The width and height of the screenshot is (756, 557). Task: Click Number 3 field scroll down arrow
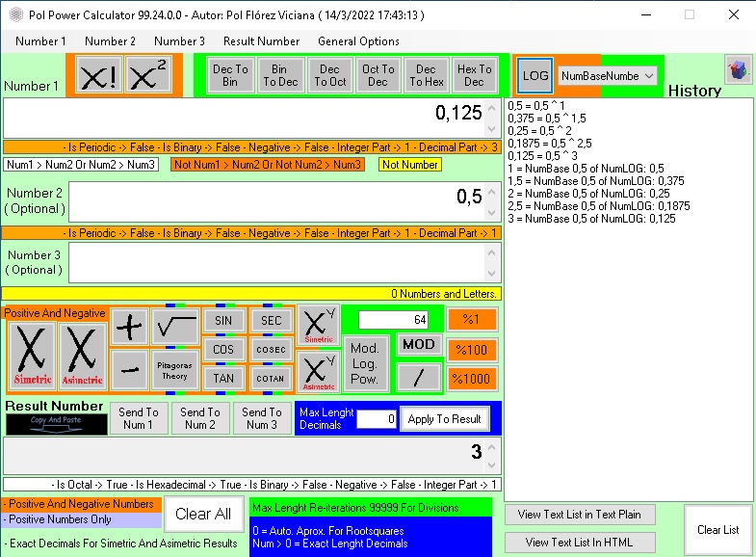click(x=492, y=274)
